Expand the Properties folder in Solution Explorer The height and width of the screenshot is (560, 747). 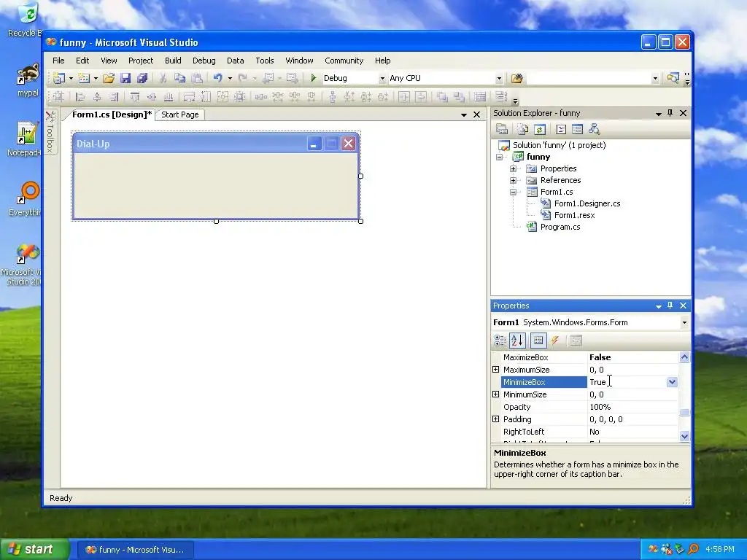(513, 168)
